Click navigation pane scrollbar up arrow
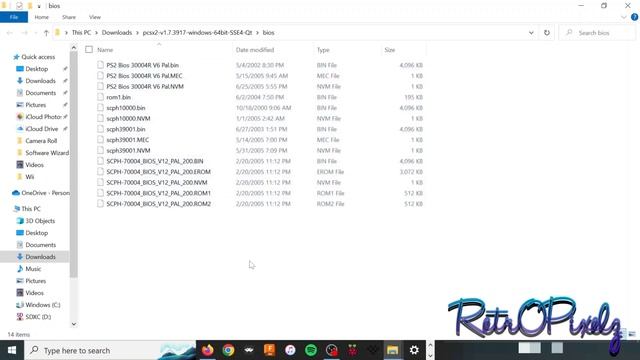 (73, 48)
